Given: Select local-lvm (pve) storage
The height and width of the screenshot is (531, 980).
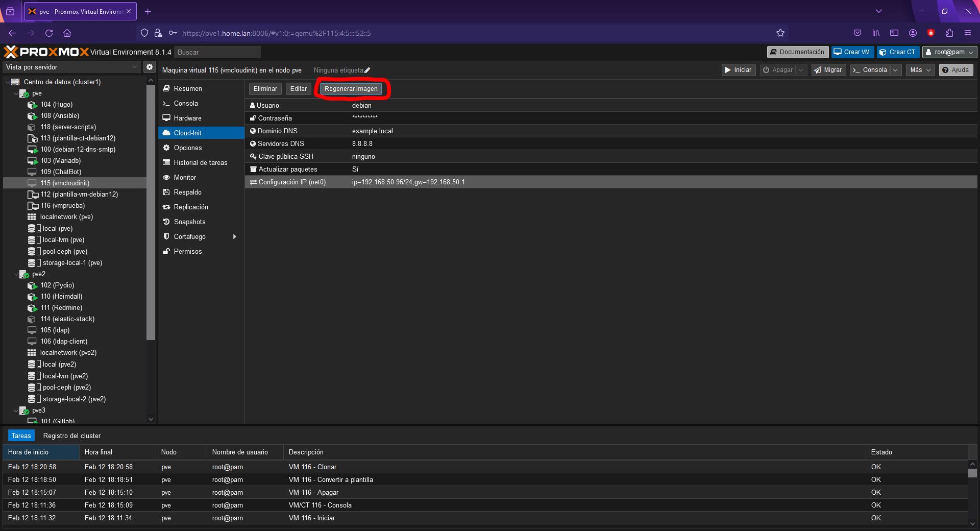Looking at the screenshot, I should click(63, 240).
